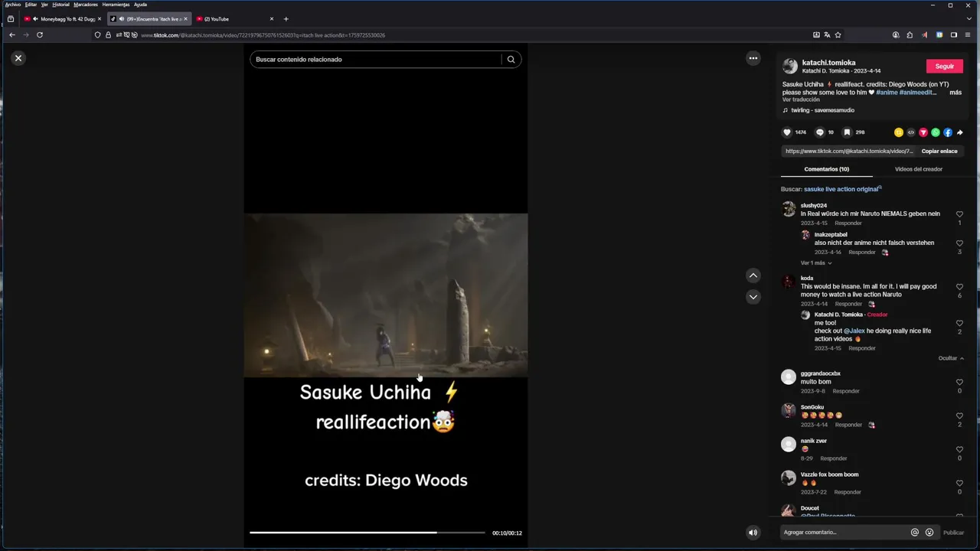Switch to Videos del creador tab
The height and width of the screenshot is (551, 980).
coord(919,169)
